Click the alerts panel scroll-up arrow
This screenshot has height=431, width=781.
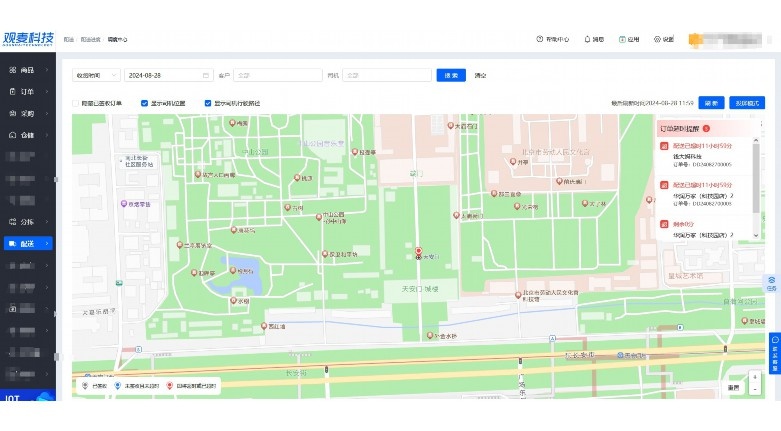tap(756, 141)
